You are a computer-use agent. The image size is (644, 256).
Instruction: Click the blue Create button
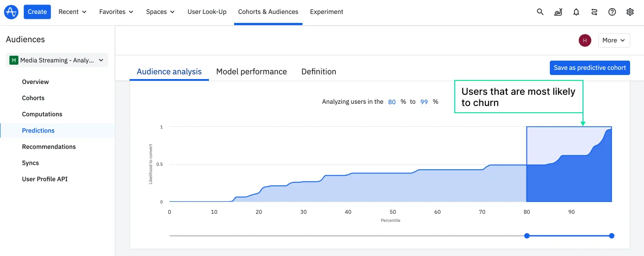click(x=37, y=12)
